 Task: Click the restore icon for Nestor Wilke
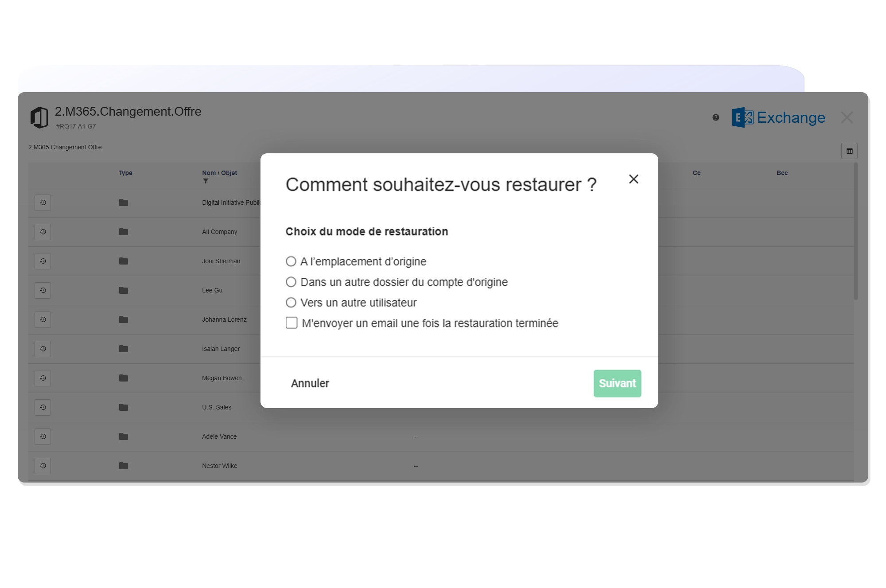tap(42, 466)
